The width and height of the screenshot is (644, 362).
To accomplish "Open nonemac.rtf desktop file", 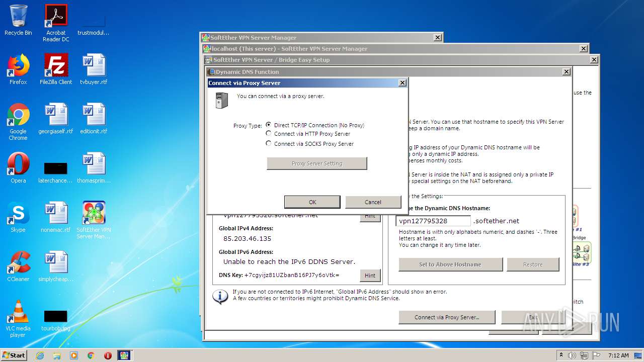I will [x=56, y=217].
